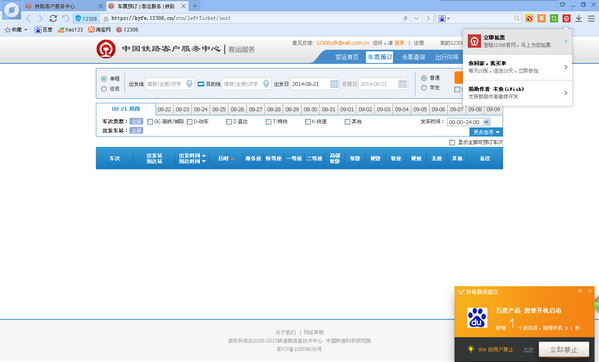
Task: Click the destination station map-pin icon
Action: (x=266, y=84)
